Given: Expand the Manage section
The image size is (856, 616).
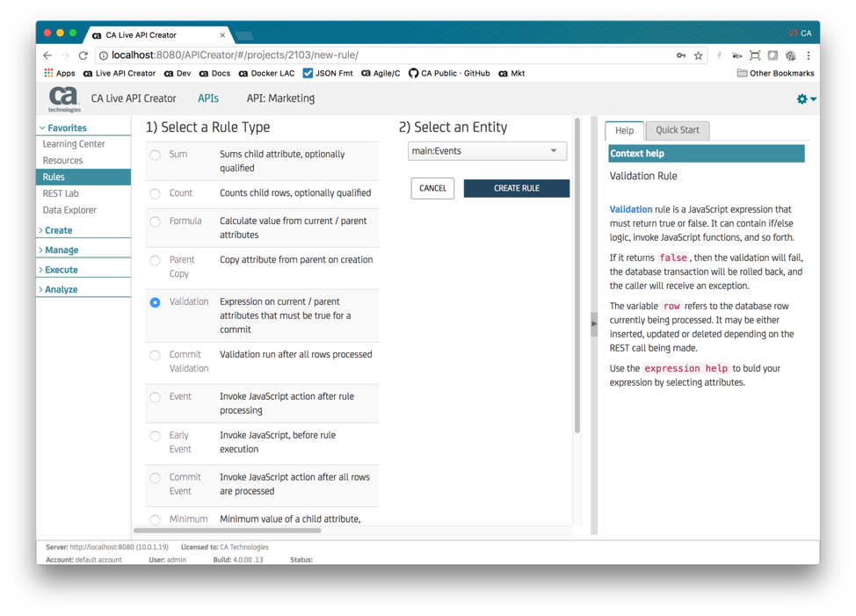Looking at the screenshot, I should pos(59,250).
